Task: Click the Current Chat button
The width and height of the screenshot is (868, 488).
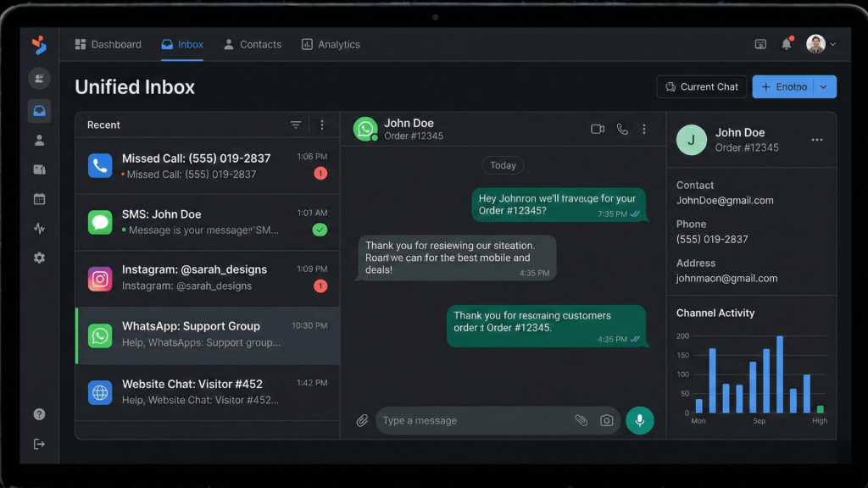Action: [702, 86]
